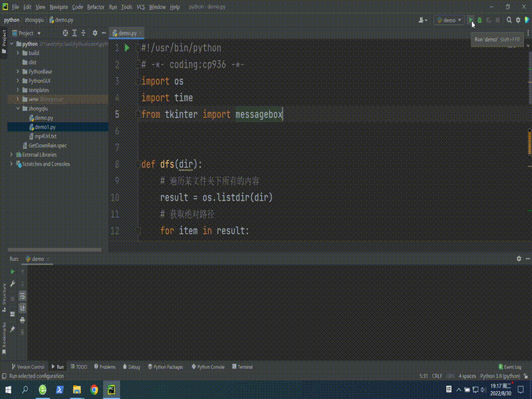The width and height of the screenshot is (532, 399).
Task: Expand all in Project panel toolbar
Action: 74,33
